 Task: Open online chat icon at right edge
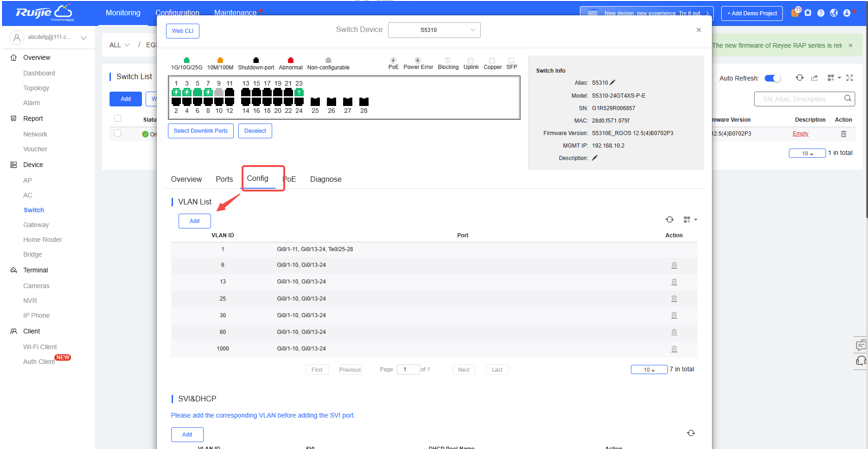coord(861,345)
